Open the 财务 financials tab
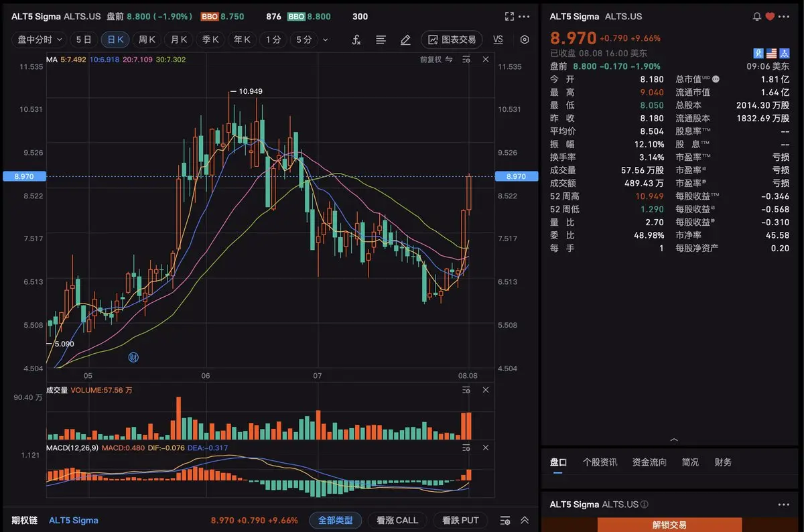 click(x=723, y=462)
